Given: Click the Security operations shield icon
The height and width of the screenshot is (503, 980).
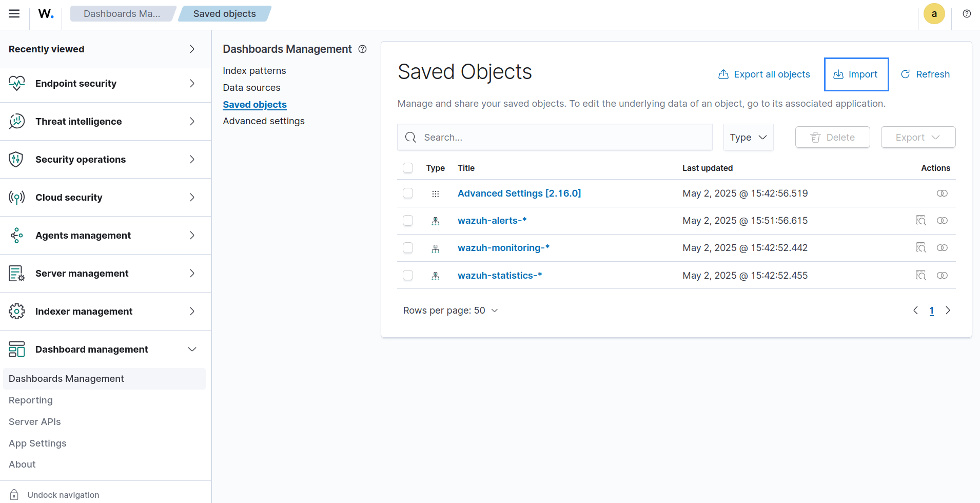Looking at the screenshot, I should click(16, 159).
